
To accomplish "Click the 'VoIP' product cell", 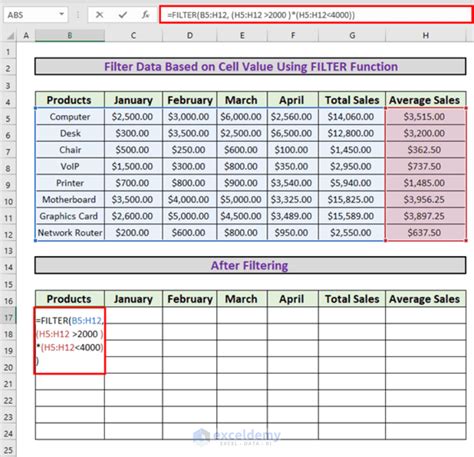I will pyautogui.click(x=70, y=166).
